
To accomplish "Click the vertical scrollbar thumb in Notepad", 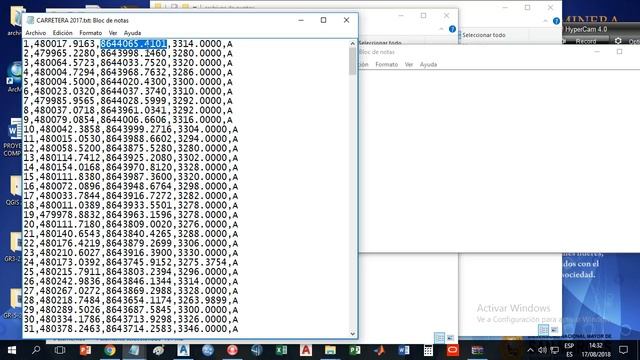I will point(353,61).
